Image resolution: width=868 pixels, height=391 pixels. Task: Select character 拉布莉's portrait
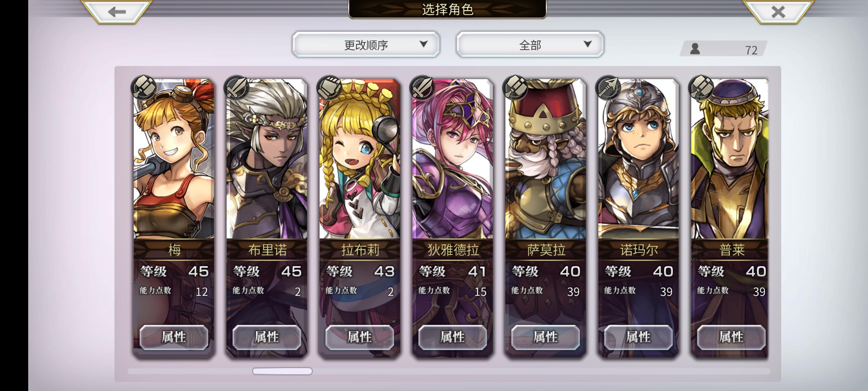coord(359,159)
